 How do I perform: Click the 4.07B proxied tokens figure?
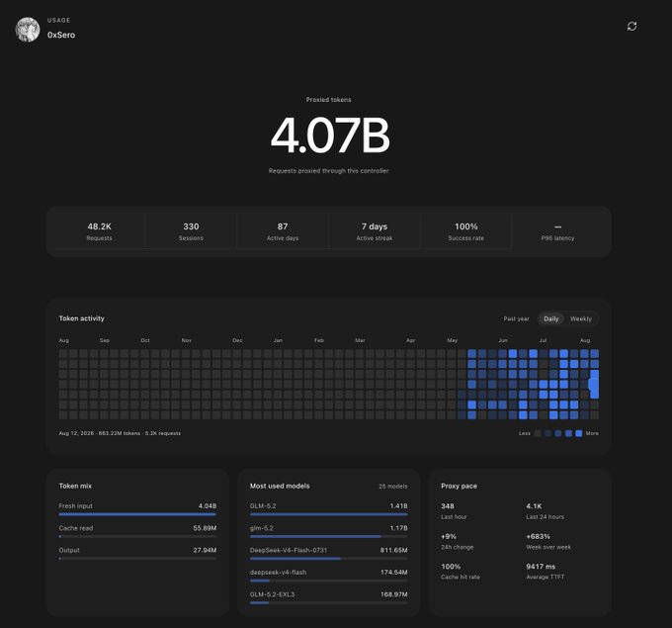pyautogui.click(x=330, y=135)
